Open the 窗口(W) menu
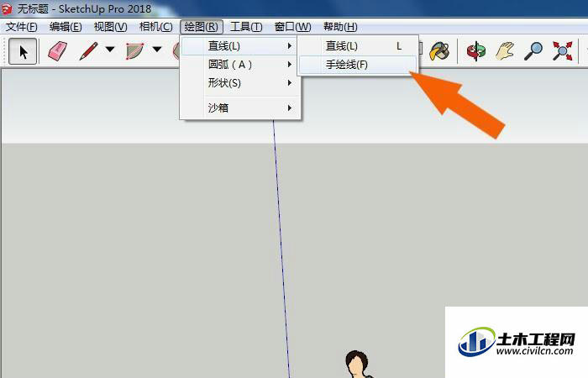 [292, 27]
